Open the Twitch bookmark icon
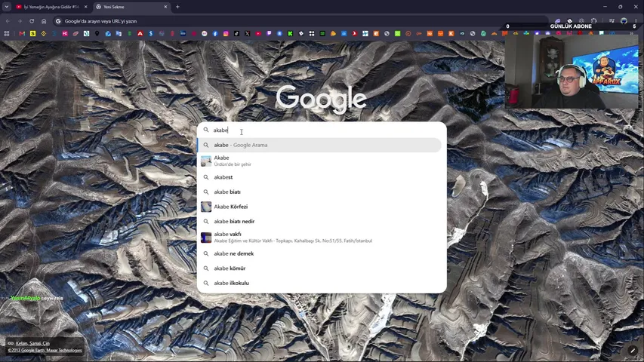644x362 pixels. pyautogui.click(x=269, y=34)
